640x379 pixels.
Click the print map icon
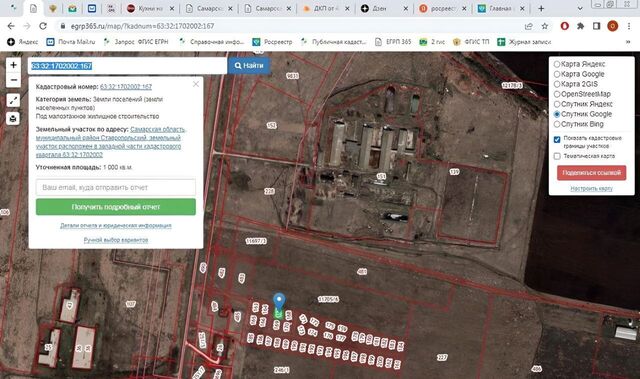point(13,118)
